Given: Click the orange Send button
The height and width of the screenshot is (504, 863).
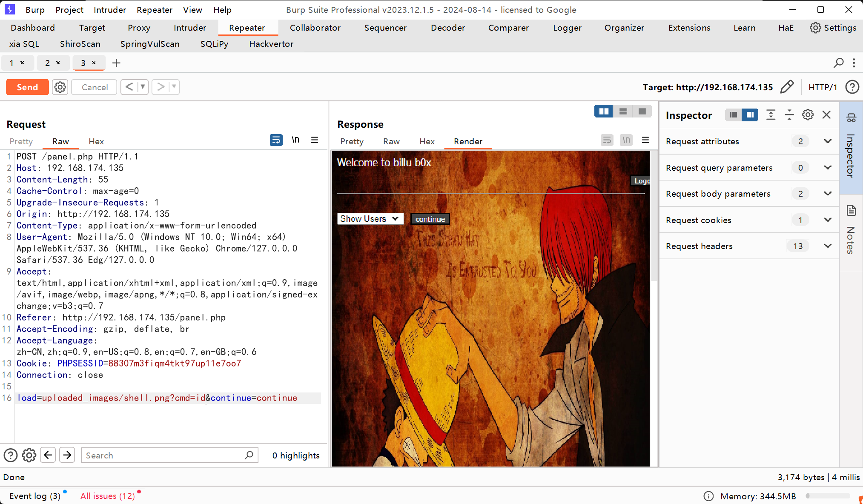Looking at the screenshot, I should tap(27, 87).
